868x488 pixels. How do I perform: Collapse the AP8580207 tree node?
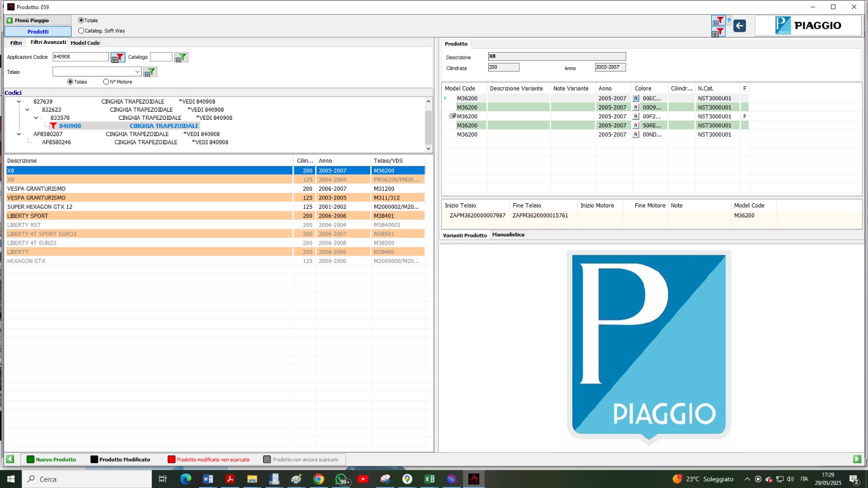(x=19, y=134)
